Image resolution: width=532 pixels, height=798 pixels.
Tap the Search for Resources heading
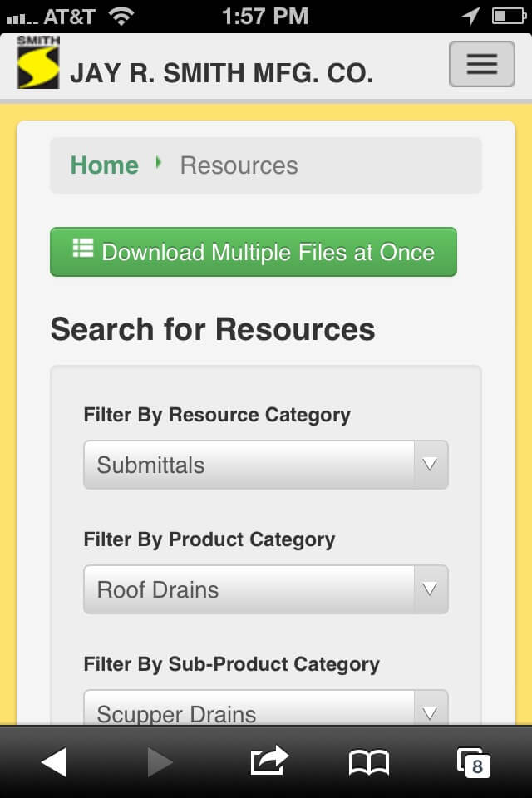[x=213, y=329]
